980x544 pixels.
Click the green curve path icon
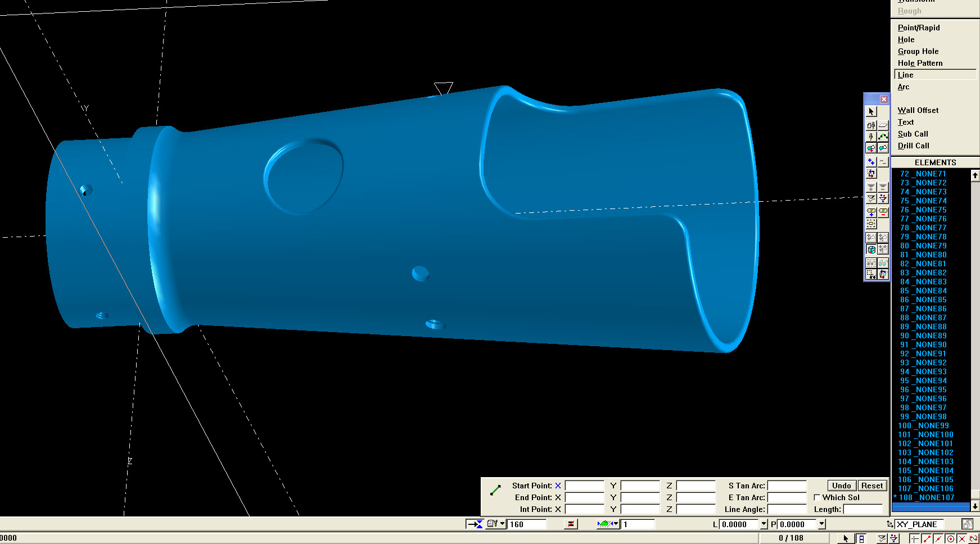coord(883,137)
